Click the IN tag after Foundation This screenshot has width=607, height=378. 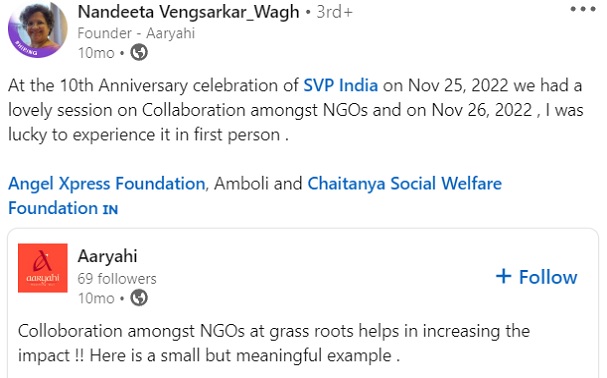click(110, 210)
